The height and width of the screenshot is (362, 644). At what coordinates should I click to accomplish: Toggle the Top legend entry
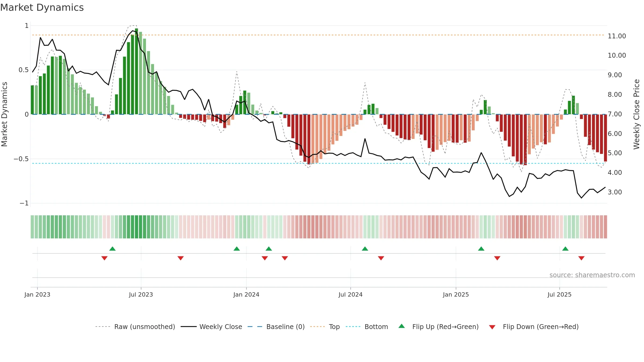(x=325, y=327)
